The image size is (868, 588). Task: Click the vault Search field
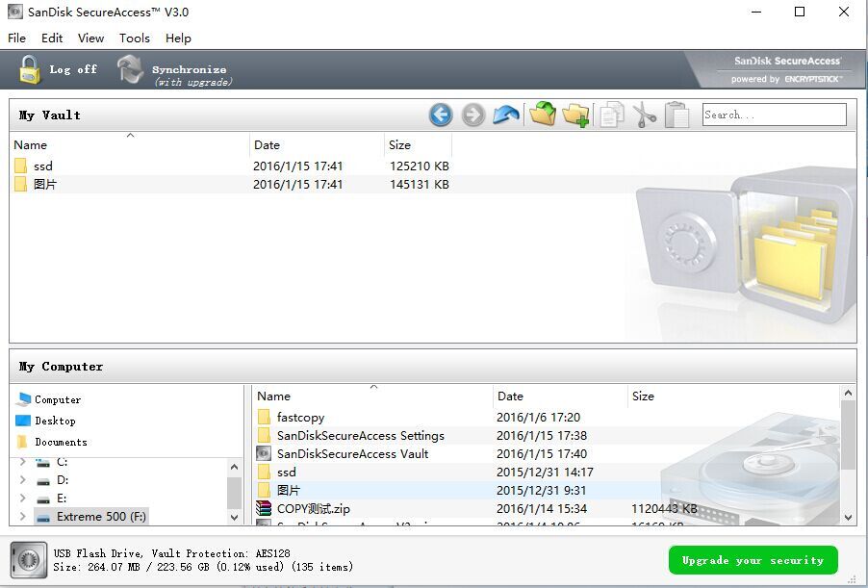tap(774, 115)
